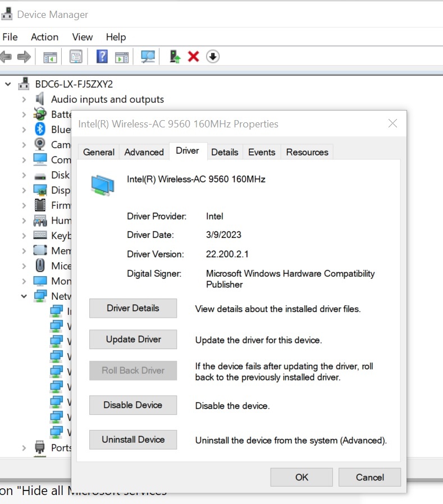Collapse the BDC6-LX-FJ5ZXY2 root node
This screenshot has height=504, width=443.
[x=8, y=84]
